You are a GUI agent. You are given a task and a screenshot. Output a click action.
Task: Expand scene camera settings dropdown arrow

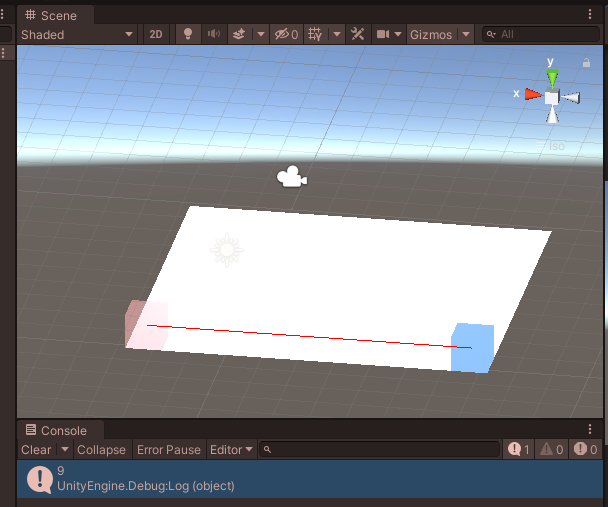click(398, 34)
